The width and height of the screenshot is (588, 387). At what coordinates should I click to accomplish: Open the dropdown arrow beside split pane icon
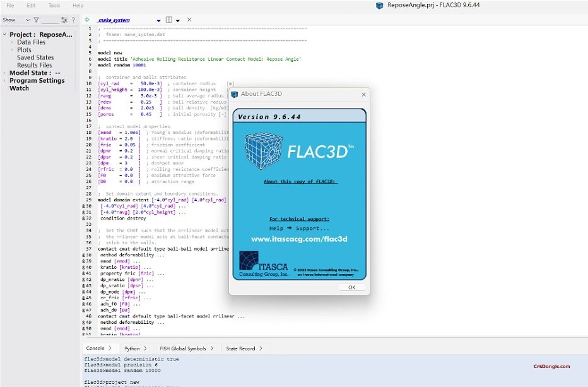click(x=178, y=20)
